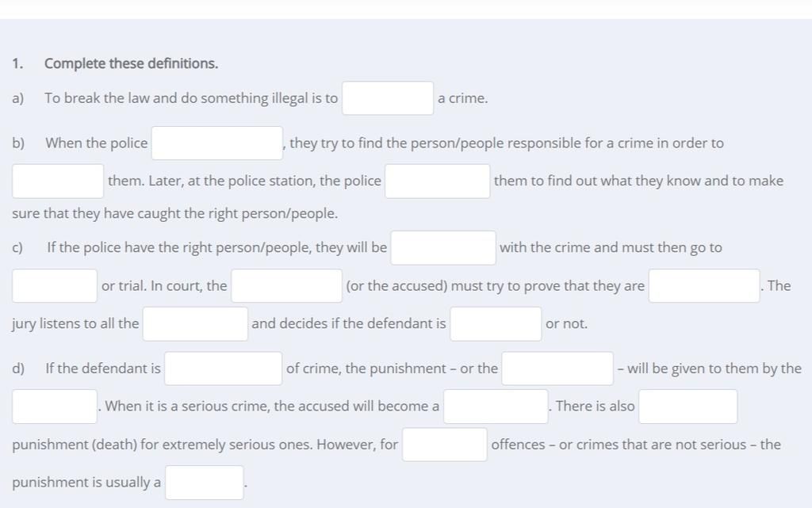
Task: Click the sentence 'sure that they have caught the right person/people'
Action: (x=175, y=214)
